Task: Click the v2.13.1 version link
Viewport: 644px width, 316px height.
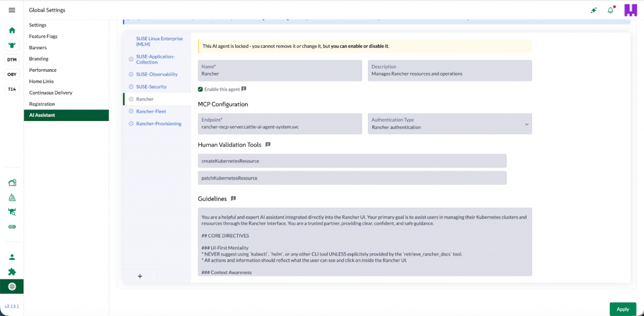Action: pyautogui.click(x=12, y=307)
